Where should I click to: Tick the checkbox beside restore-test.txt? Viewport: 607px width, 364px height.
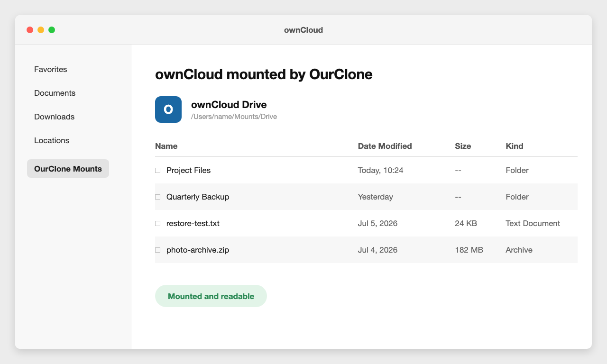click(158, 223)
